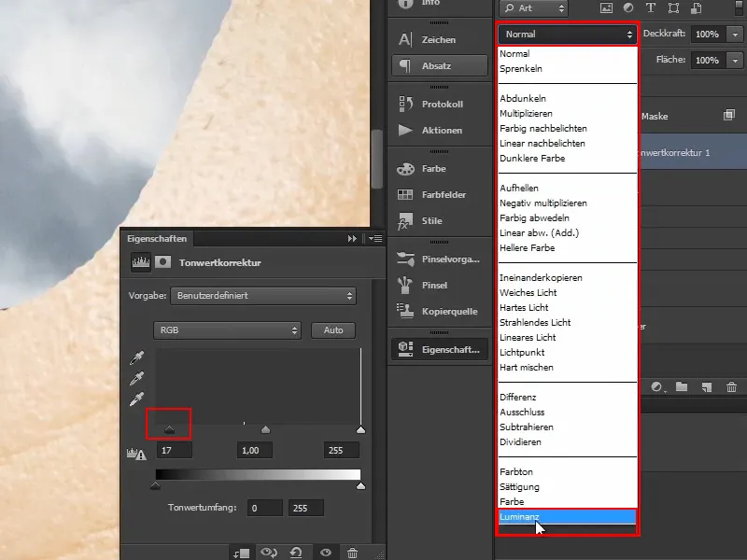Image resolution: width=747 pixels, height=560 pixels.
Task: Create a new layer group folder
Action: pyautogui.click(x=682, y=386)
